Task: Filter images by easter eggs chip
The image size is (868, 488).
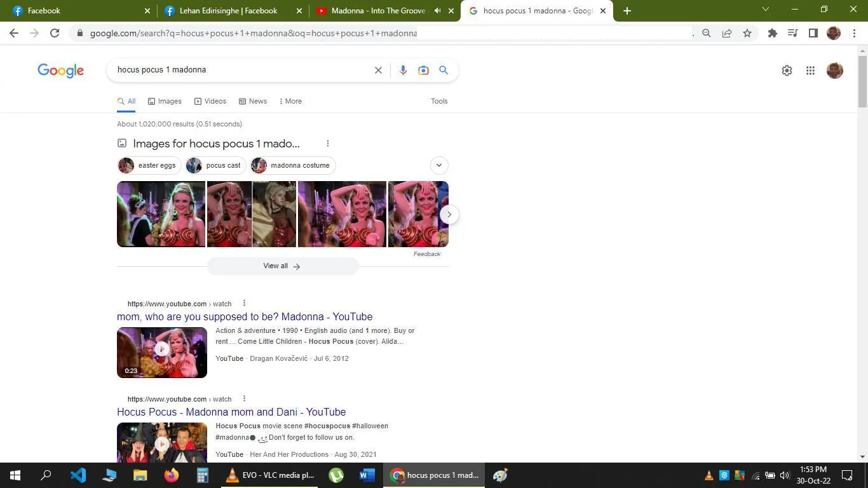Action: (x=149, y=165)
